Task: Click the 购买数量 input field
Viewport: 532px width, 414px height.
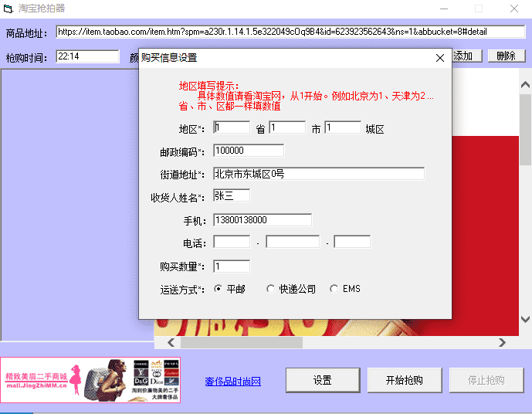Action: coord(231,266)
